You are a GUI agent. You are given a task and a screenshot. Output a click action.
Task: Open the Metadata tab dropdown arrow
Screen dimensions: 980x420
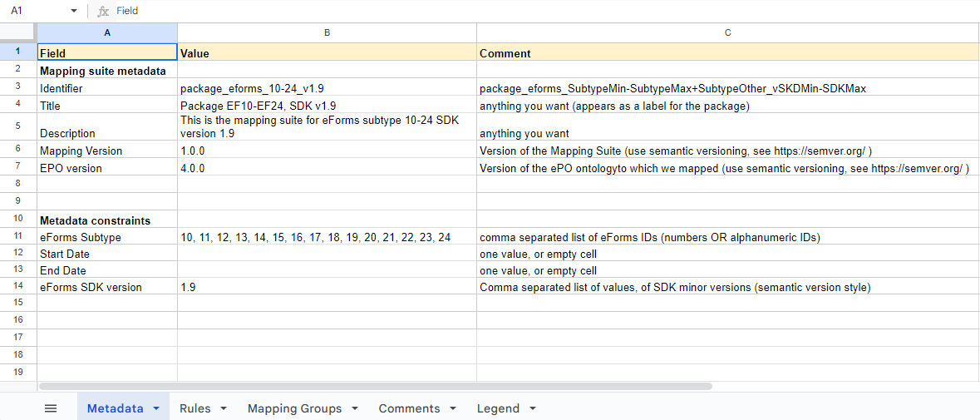pos(155,408)
